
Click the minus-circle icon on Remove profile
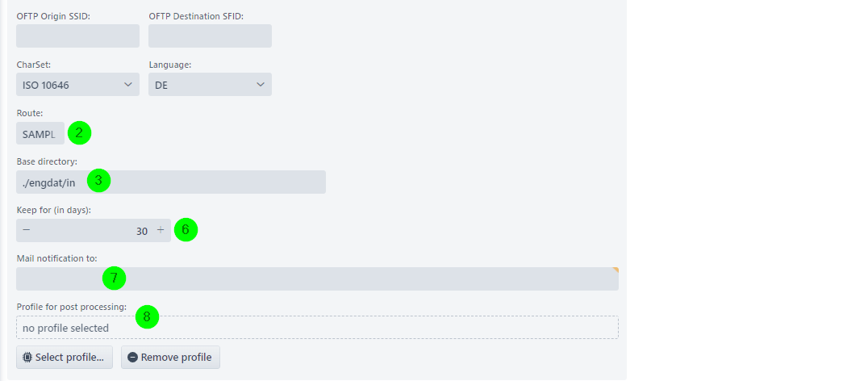133,357
